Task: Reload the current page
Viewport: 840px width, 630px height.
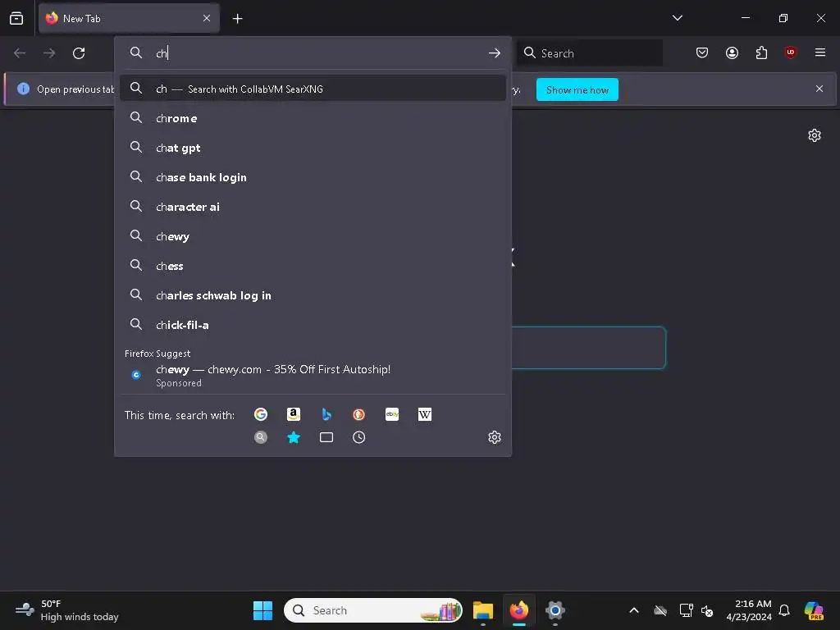Action: click(x=79, y=53)
